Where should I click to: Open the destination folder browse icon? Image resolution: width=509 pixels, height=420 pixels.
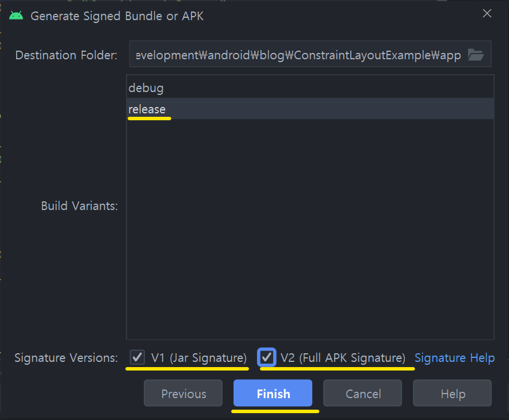(476, 55)
